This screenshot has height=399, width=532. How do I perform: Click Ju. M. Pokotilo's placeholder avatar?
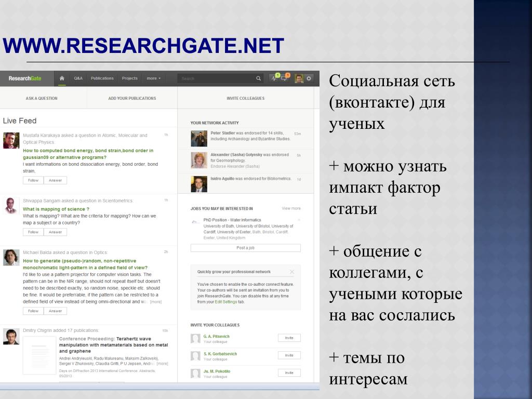tap(195, 373)
